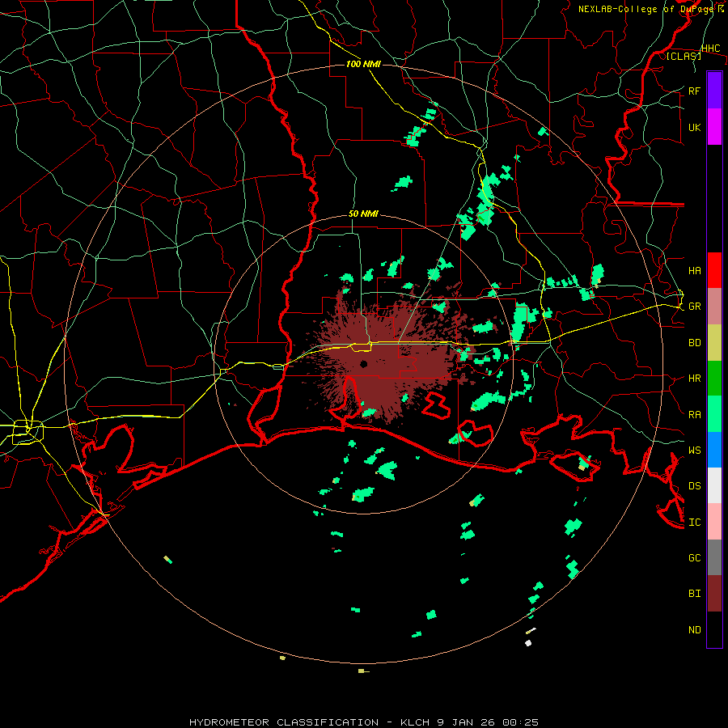Click the HHC product code text
The height and width of the screenshot is (728, 728).
tap(711, 49)
